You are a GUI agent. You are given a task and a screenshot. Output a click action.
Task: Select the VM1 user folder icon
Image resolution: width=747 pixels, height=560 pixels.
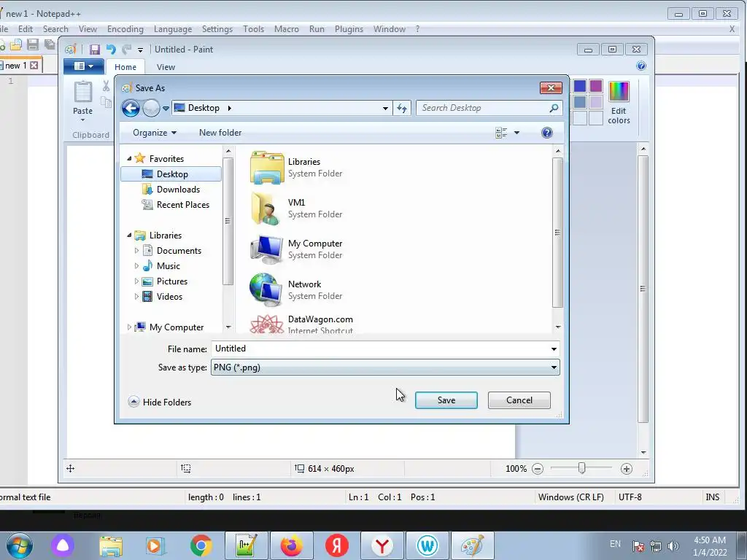[x=265, y=209]
